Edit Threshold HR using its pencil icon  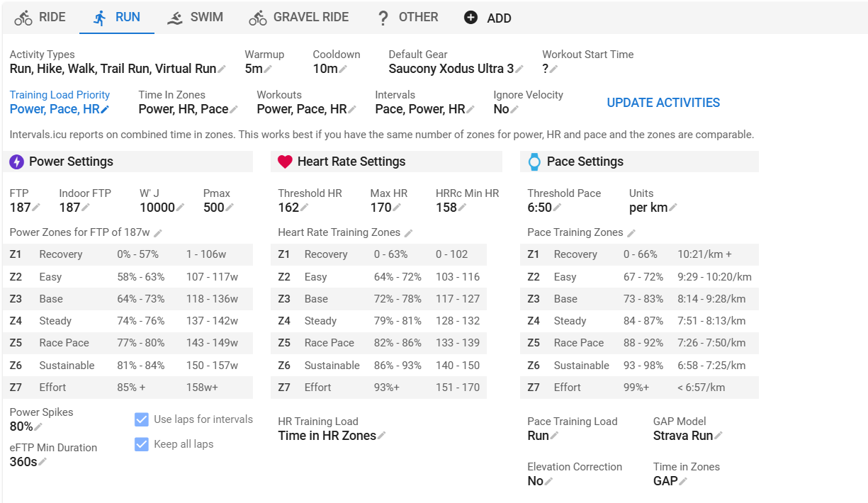click(305, 208)
